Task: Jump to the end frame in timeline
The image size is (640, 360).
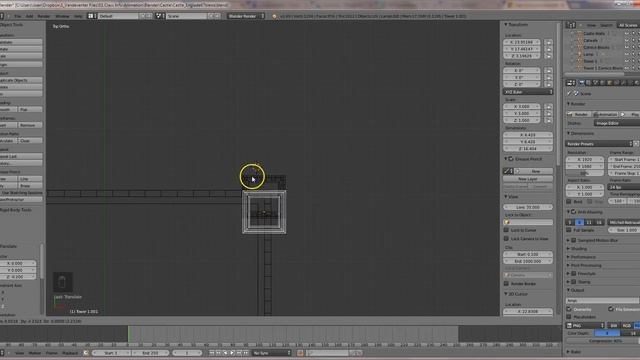Action: pyautogui.click(x=246, y=353)
